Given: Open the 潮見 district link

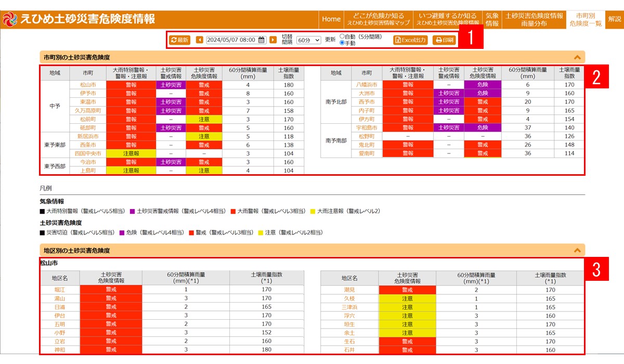Looking at the screenshot, I should tap(349, 290).
